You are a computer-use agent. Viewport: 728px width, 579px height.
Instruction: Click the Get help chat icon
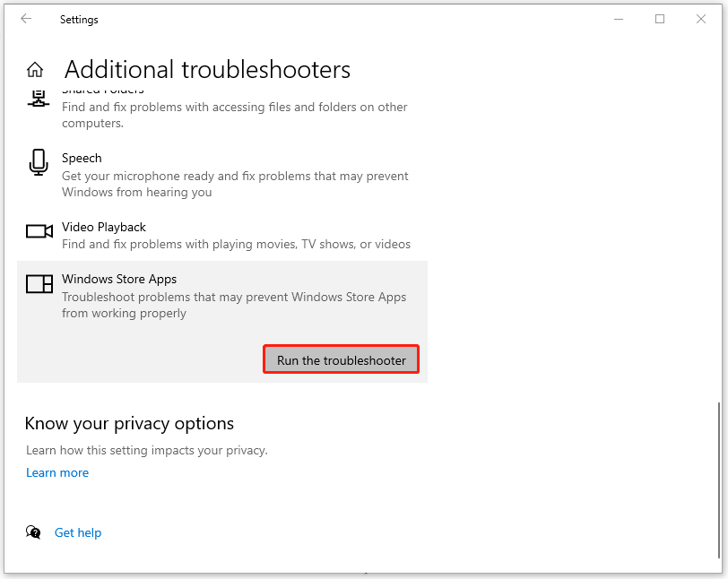(33, 532)
